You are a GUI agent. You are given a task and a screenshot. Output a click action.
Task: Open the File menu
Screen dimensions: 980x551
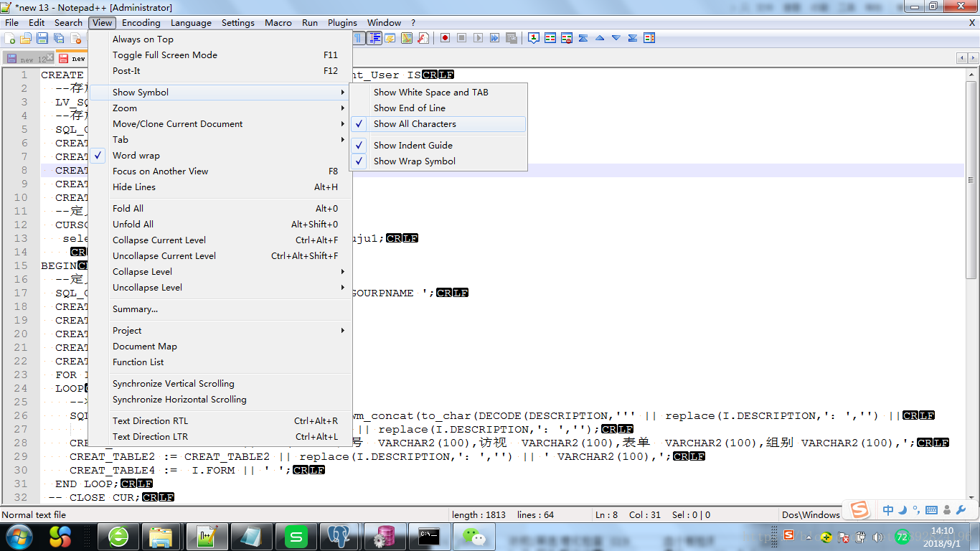pyautogui.click(x=12, y=22)
